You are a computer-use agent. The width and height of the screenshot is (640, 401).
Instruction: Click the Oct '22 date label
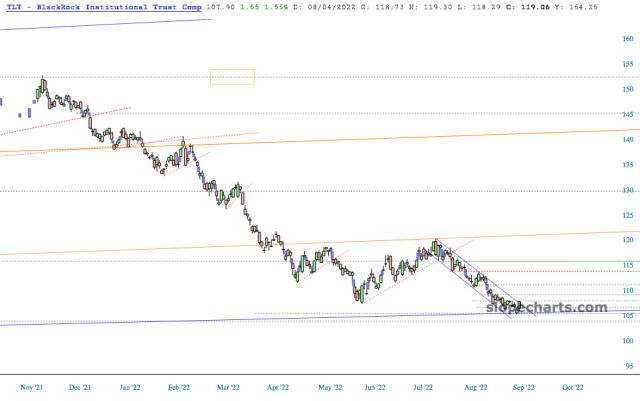coord(573,387)
